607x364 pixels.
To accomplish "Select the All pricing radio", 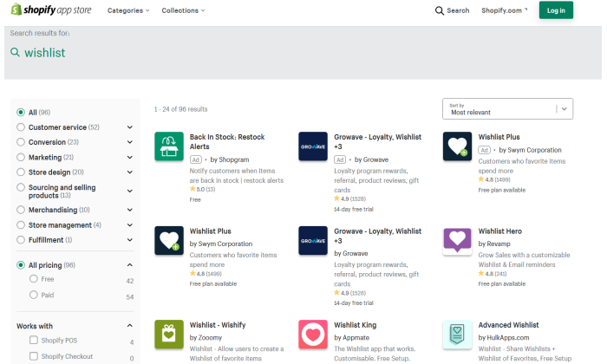I will (x=21, y=265).
